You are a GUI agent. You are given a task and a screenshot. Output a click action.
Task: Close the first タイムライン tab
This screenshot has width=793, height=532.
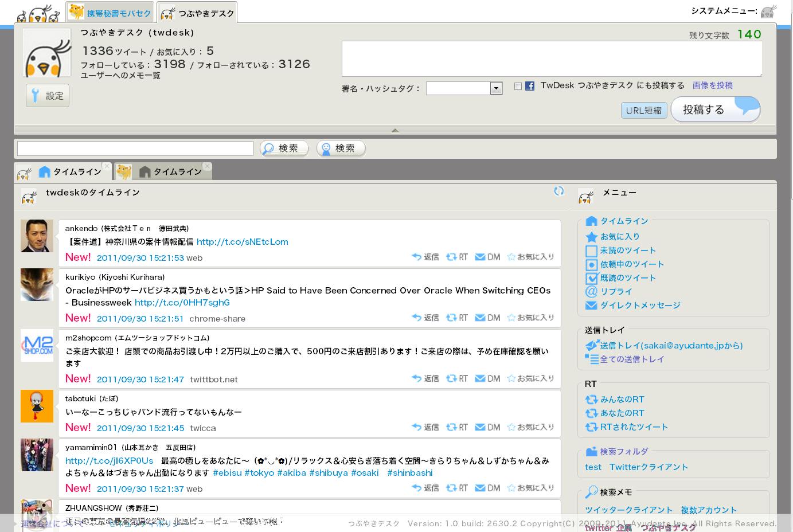107,166
